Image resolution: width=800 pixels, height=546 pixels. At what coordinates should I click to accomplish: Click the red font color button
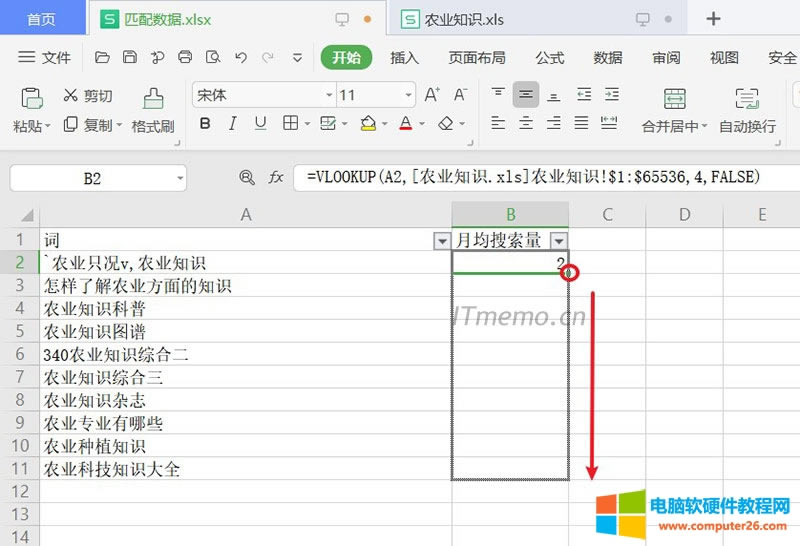[x=406, y=124]
